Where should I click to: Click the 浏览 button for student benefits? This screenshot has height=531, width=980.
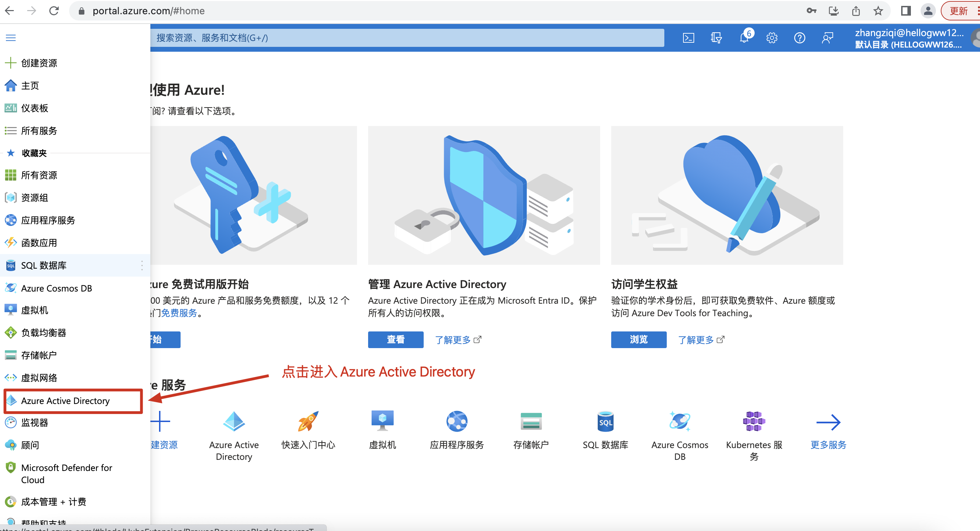coord(639,339)
